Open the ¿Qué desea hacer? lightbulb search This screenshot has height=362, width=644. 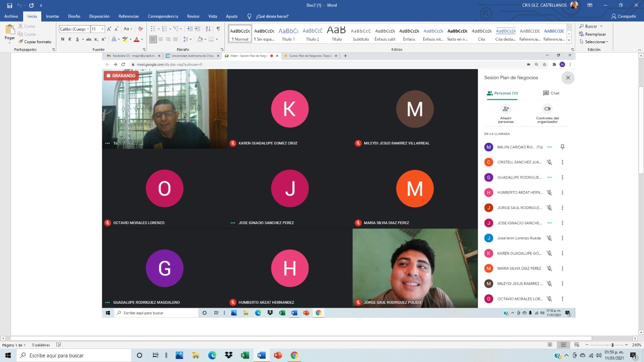pyautogui.click(x=267, y=16)
